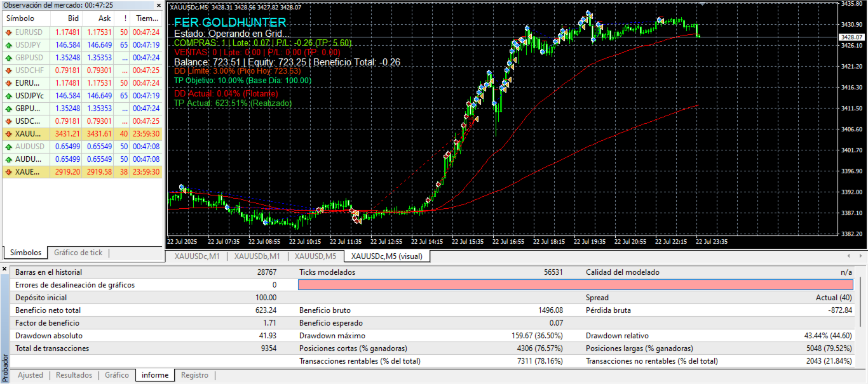Click the pink modelling quality bar
Viewport: 868px width, 384px height.
coord(576,285)
